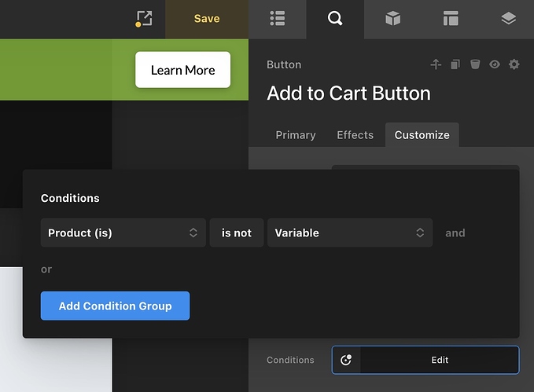Click the "and" condition connector

(455, 233)
